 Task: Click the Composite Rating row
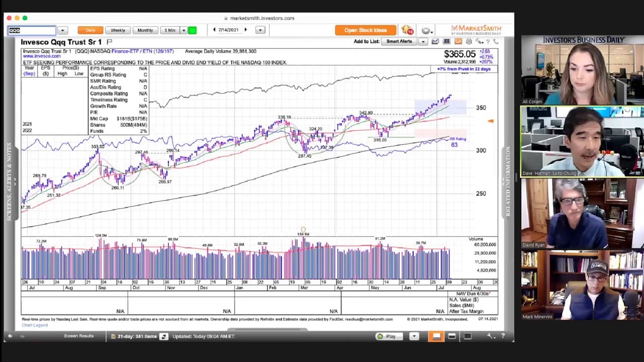118,94
